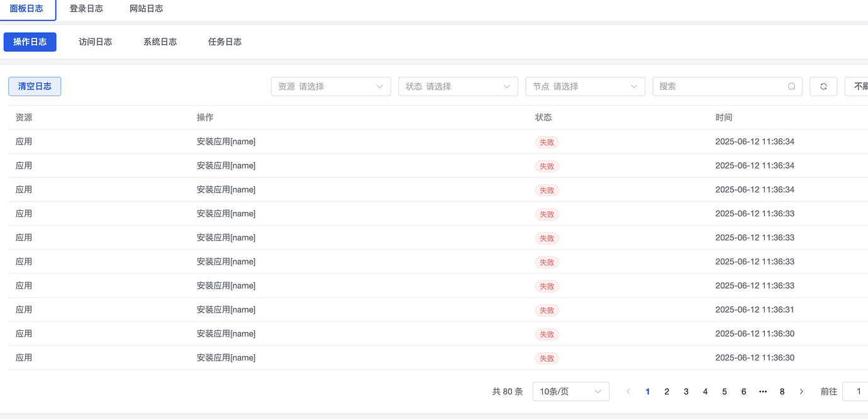Click 失败 status tag in first row

(547, 142)
